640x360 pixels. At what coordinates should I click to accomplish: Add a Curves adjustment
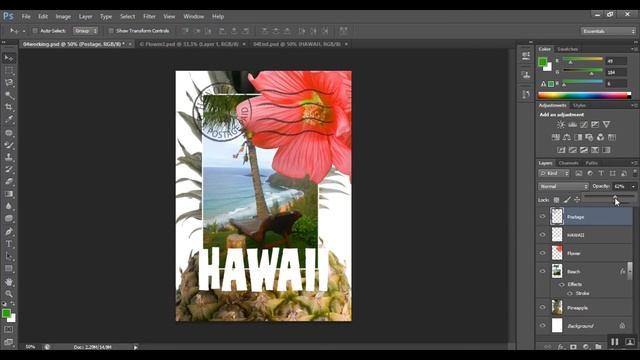[584, 124]
